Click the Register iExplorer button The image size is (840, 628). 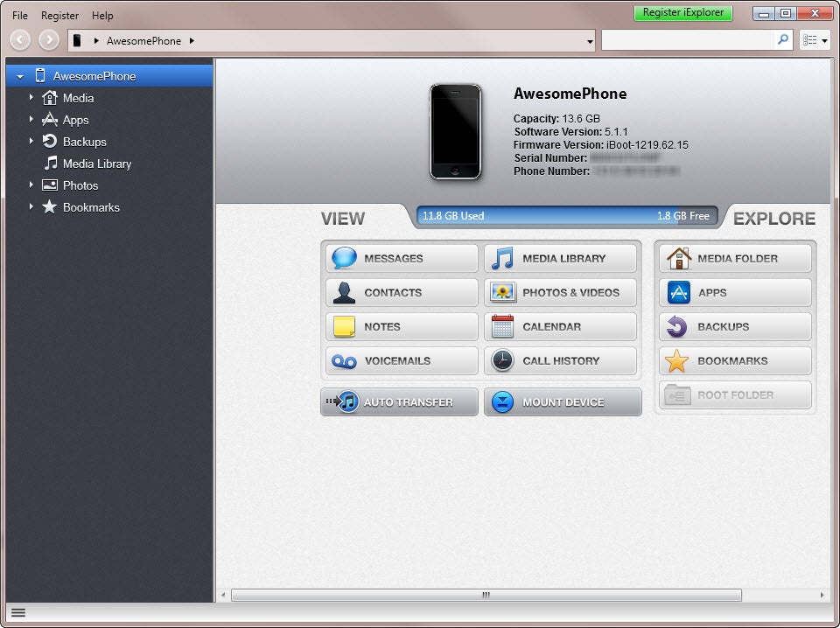[682, 13]
